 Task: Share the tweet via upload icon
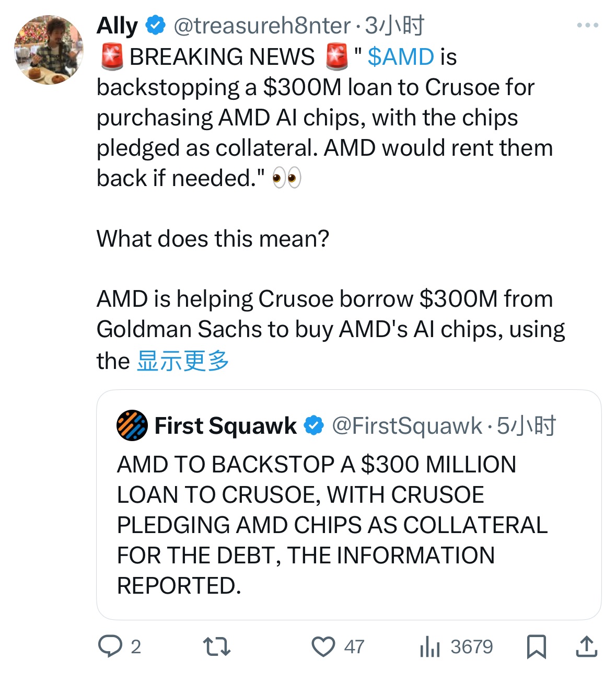click(x=586, y=646)
